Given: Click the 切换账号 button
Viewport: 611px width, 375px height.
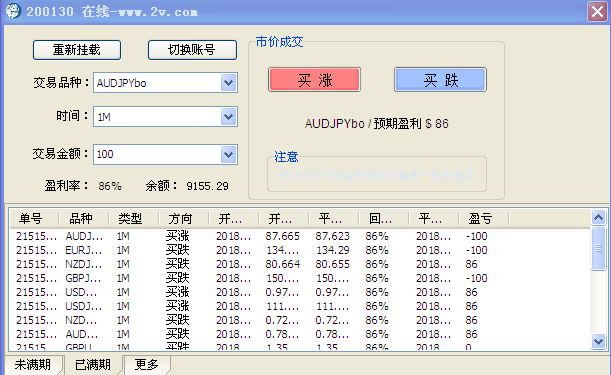Looking at the screenshot, I should [x=192, y=50].
